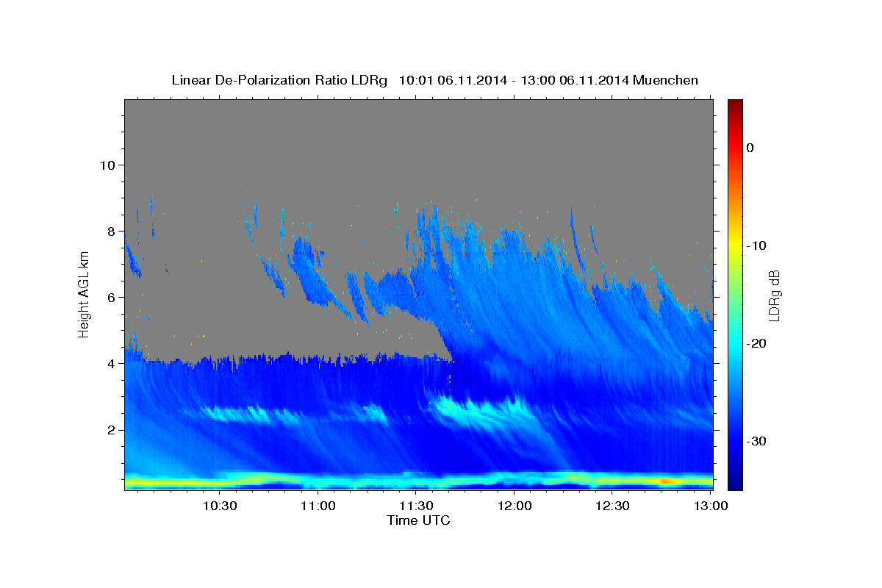This screenshot has width=882, height=588.
Task: Click the dark red top of the colorbar
Action: pyautogui.click(x=735, y=105)
